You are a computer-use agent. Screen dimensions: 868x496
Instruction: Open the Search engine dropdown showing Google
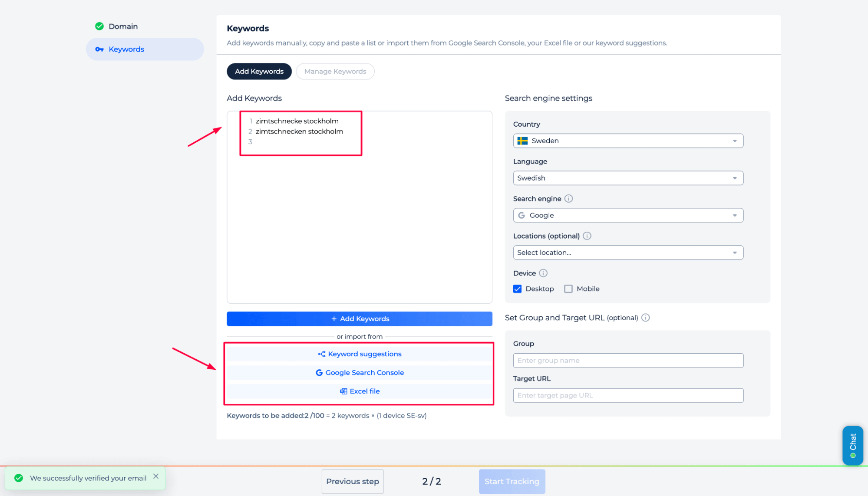point(628,216)
